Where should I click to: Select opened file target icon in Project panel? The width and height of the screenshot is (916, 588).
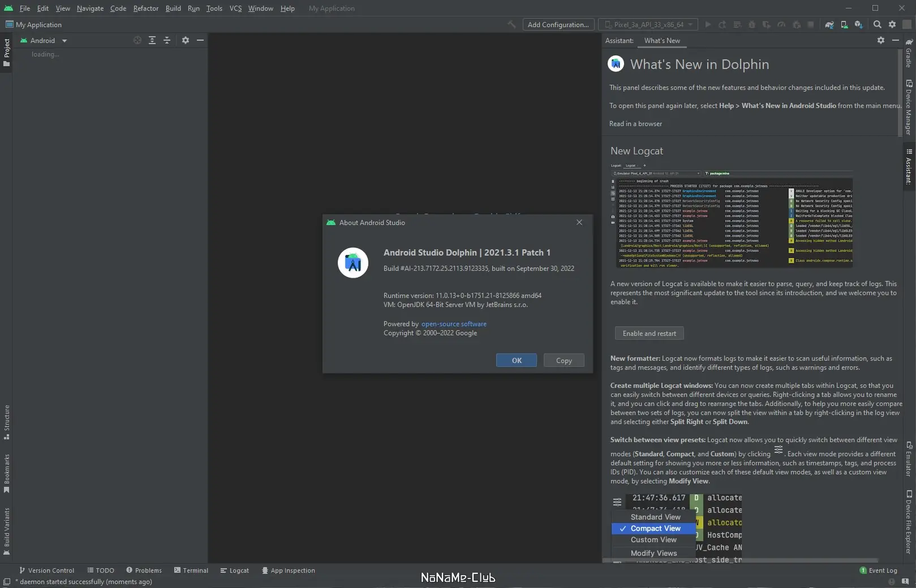(x=137, y=41)
